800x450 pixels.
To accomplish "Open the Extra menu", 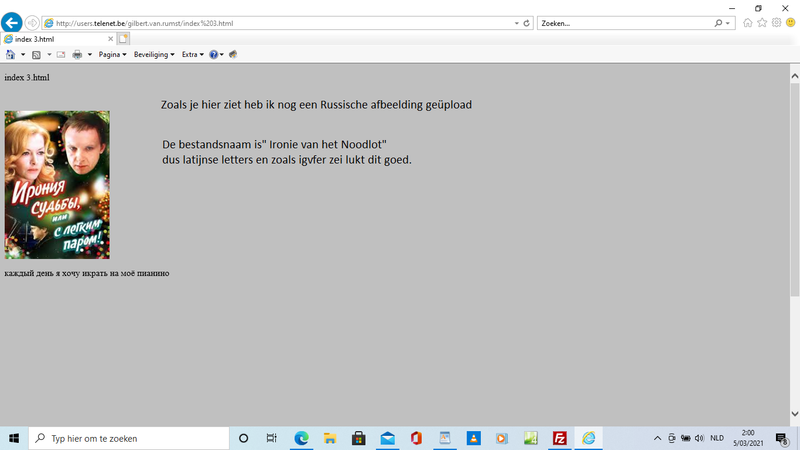I will click(x=192, y=55).
